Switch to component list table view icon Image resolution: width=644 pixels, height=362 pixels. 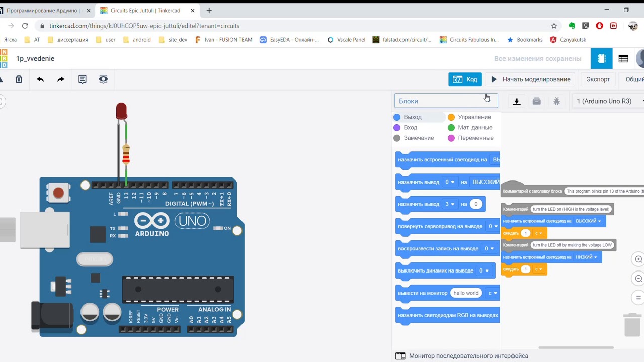pos(623,59)
